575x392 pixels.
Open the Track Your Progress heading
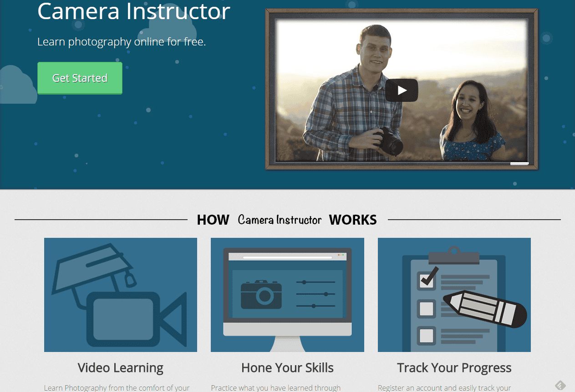pyautogui.click(x=454, y=368)
